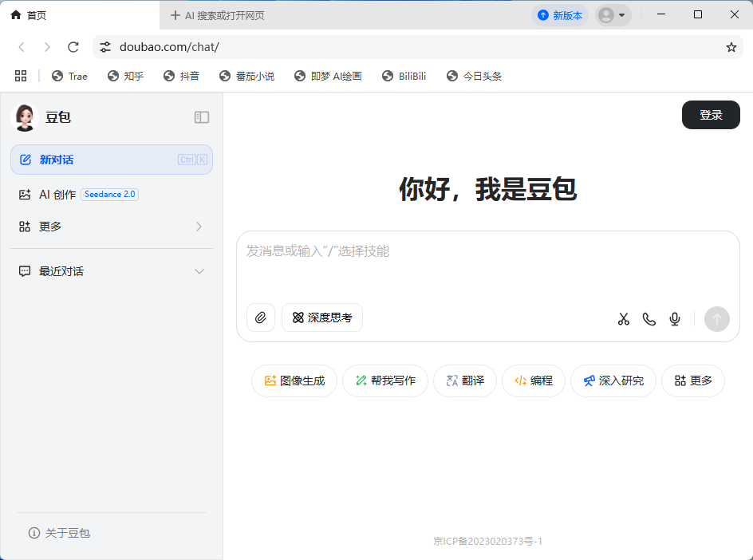The height and width of the screenshot is (560, 753).
Task: Open new tab via AI 搜索或打开网页
Action: pos(217,15)
